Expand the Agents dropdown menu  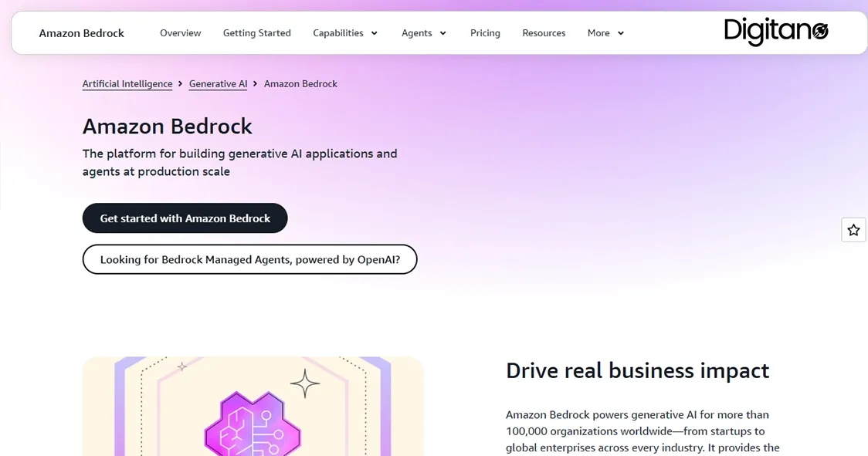tap(424, 33)
